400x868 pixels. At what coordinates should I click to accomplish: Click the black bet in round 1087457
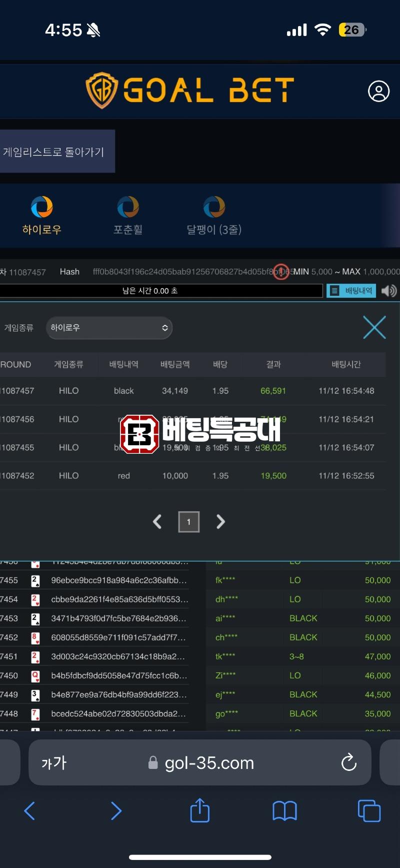(x=123, y=391)
